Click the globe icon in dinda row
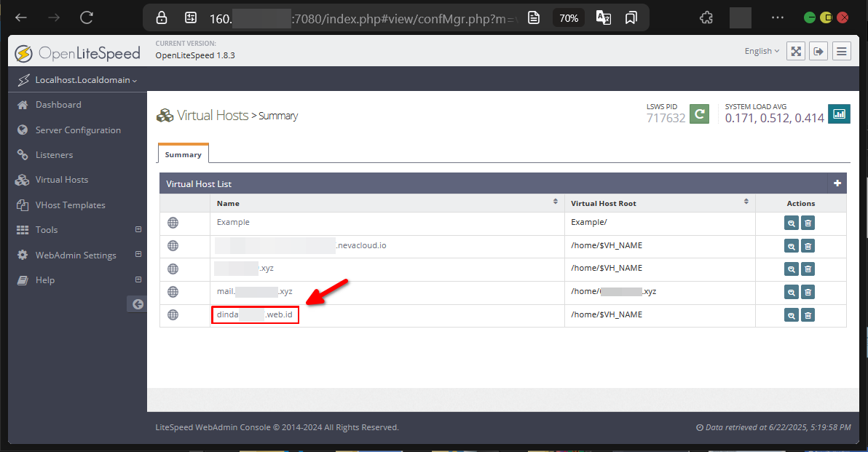868x452 pixels. coord(173,314)
